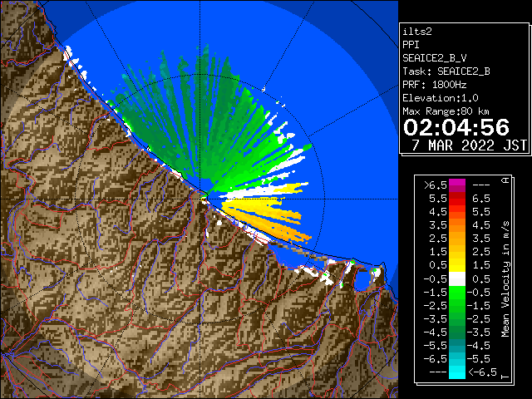Viewport: 532px width, 399px height.
Task: Click the 'PPI' scan type text
Action: (x=411, y=45)
